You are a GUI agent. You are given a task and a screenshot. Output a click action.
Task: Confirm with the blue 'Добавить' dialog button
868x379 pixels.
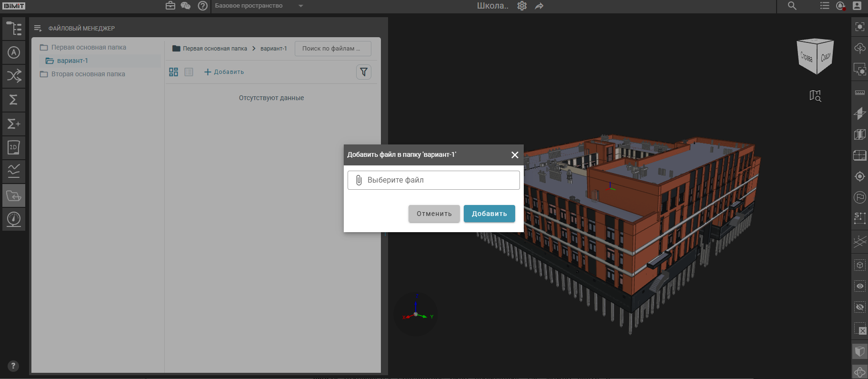tap(489, 214)
